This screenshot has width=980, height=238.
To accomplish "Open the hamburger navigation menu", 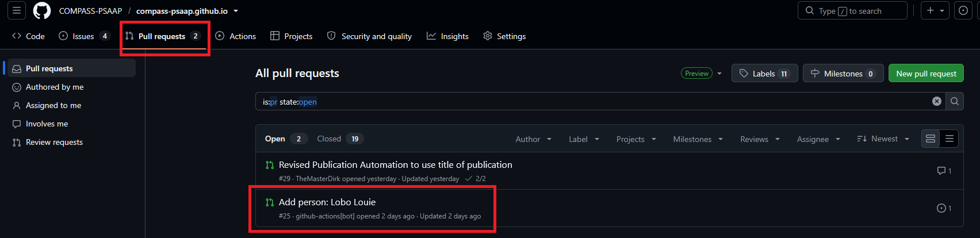I will click(x=16, y=10).
